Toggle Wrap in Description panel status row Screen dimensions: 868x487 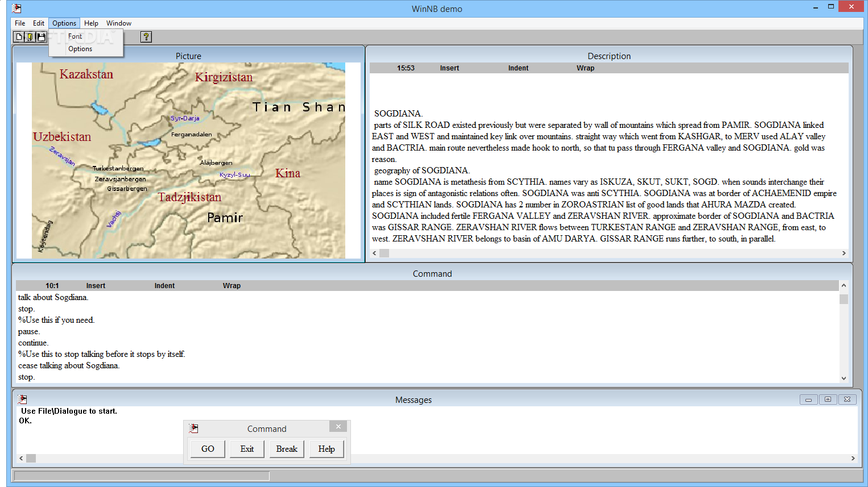[585, 68]
